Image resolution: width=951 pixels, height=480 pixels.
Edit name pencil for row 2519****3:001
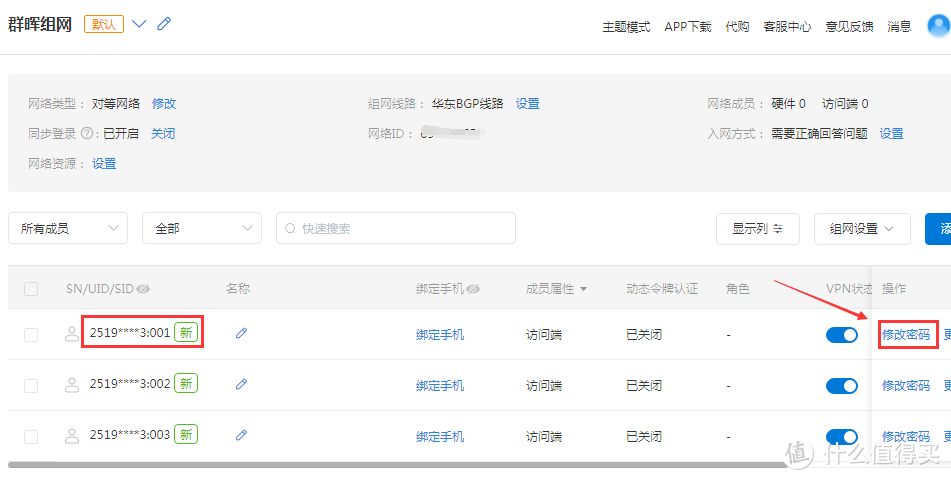241,333
